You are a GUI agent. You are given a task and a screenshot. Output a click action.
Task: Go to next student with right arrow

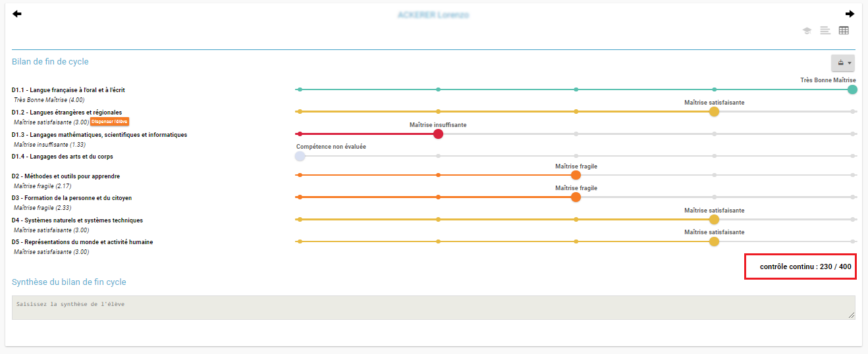(850, 14)
